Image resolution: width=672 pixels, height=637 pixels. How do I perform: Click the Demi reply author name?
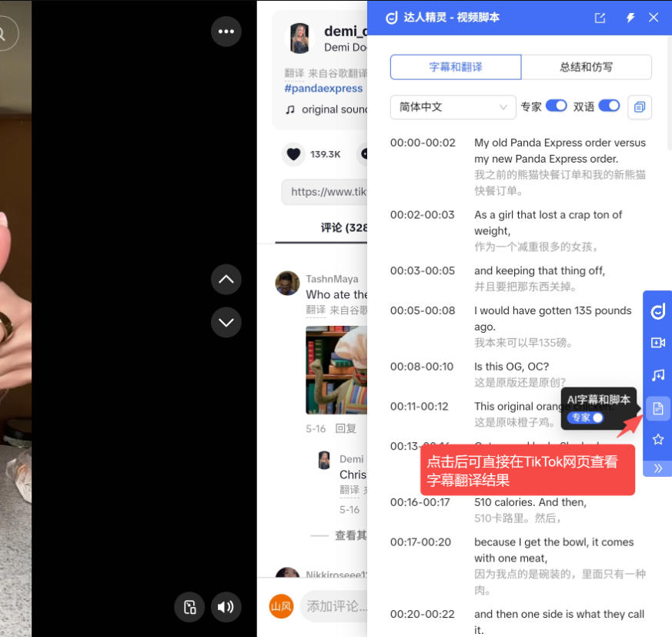tap(352, 459)
